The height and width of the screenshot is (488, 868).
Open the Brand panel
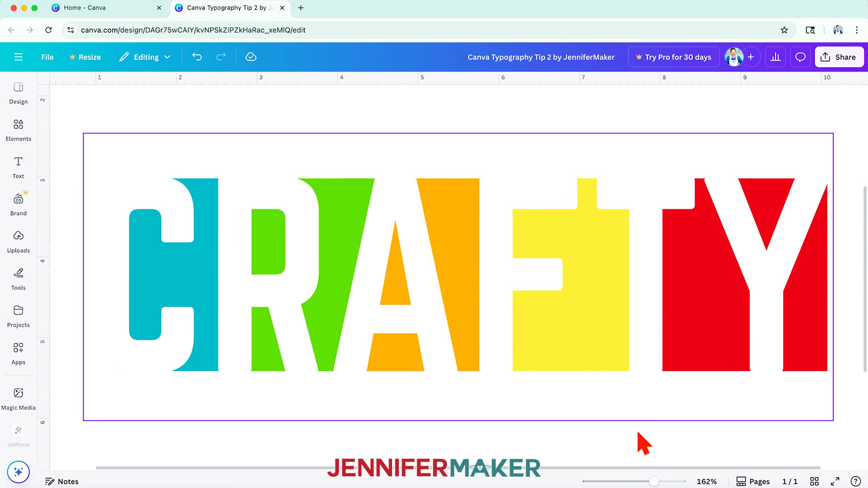[18, 205]
